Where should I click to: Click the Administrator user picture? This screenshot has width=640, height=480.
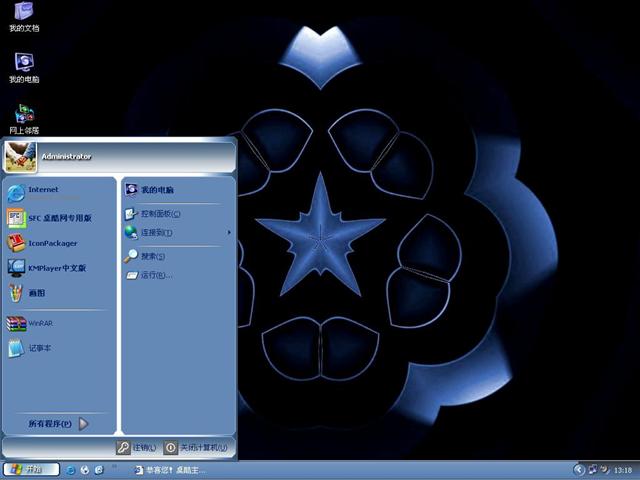pos(20,157)
